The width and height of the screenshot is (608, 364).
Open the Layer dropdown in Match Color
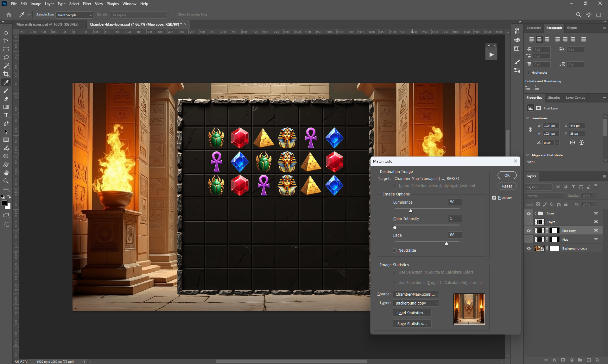click(416, 303)
